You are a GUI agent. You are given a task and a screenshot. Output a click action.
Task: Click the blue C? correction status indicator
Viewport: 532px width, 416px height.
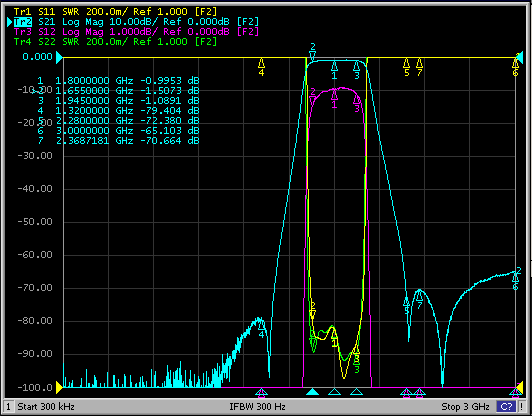click(506, 406)
